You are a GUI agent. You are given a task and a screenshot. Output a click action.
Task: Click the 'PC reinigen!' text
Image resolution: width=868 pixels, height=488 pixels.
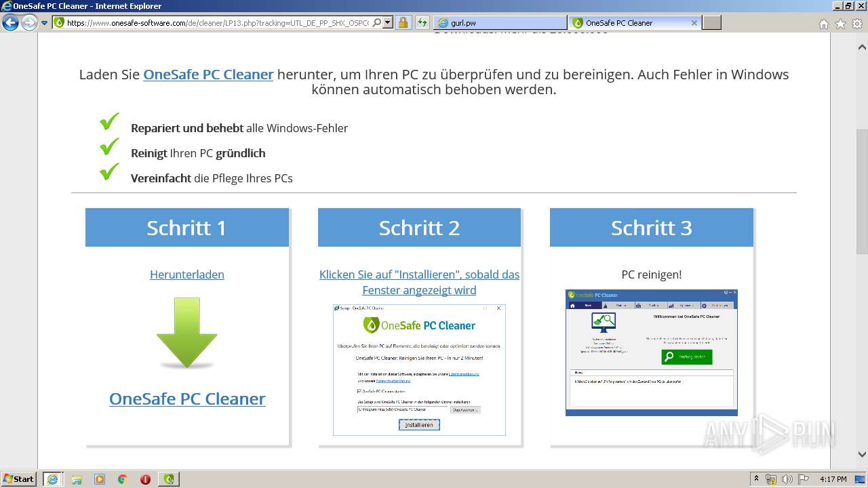tap(651, 274)
